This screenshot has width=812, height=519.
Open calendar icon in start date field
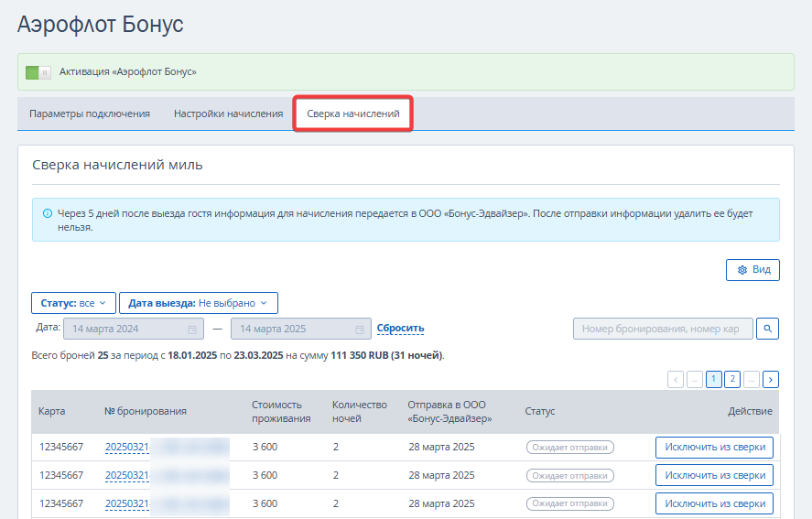192,330
